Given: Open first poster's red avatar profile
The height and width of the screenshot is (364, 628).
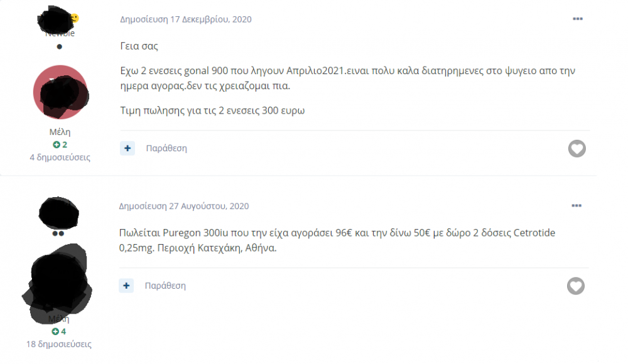Looking at the screenshot, I should 60,93.
